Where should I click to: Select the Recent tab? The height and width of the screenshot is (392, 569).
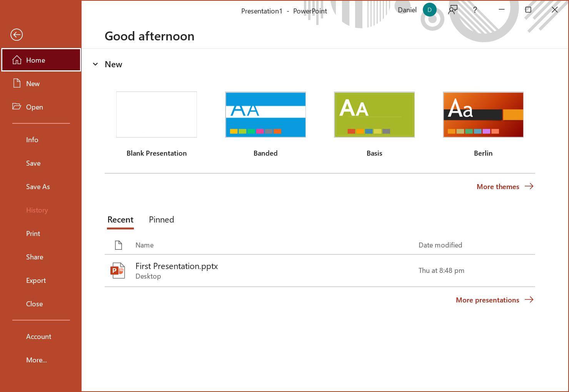(120, 220)
